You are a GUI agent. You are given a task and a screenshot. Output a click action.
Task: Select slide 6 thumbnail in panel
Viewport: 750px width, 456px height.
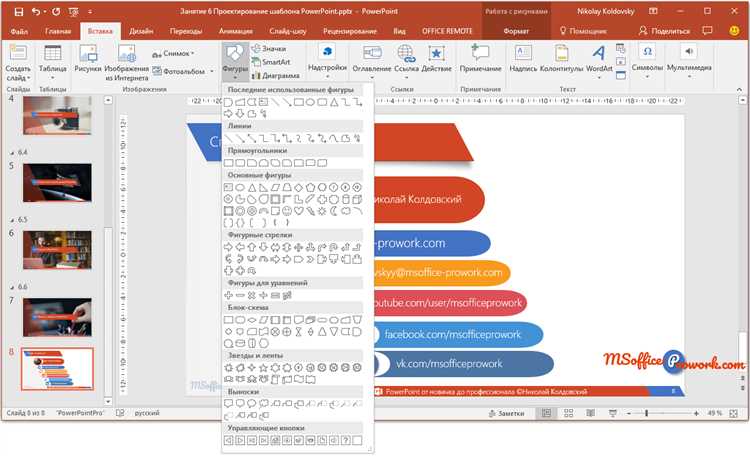point(49,249)
